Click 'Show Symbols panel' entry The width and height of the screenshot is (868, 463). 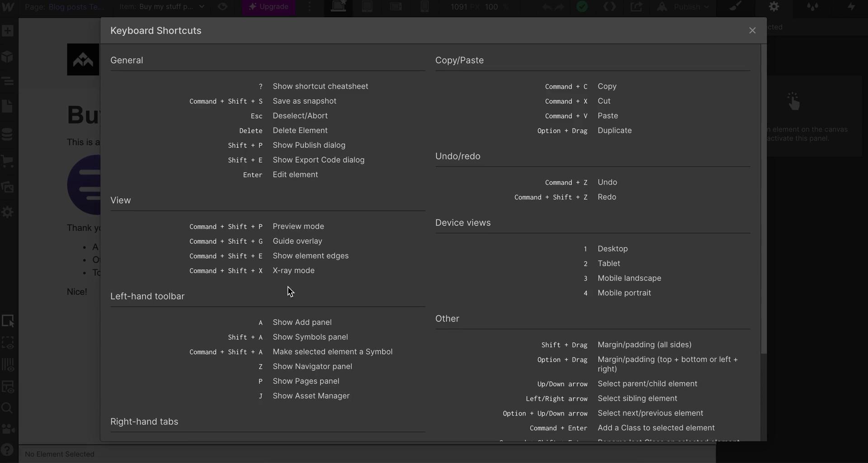pyautogui.click(x=310, y=337)
